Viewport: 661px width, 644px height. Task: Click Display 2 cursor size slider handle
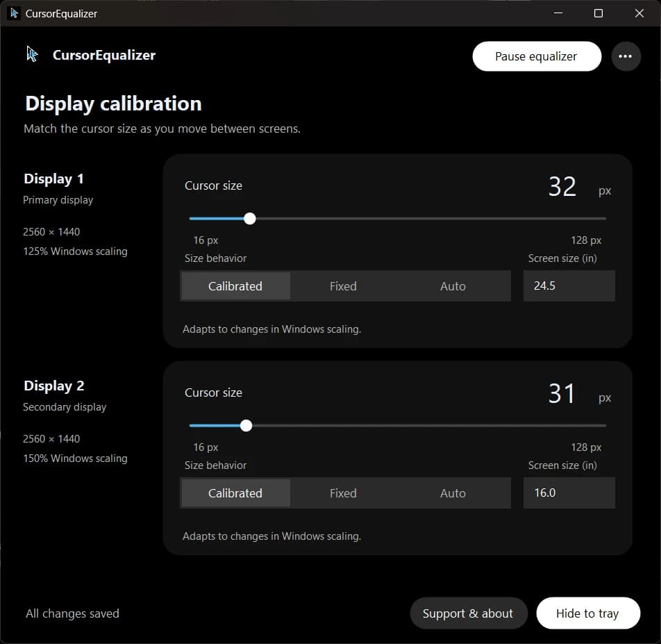click(246, 426)
